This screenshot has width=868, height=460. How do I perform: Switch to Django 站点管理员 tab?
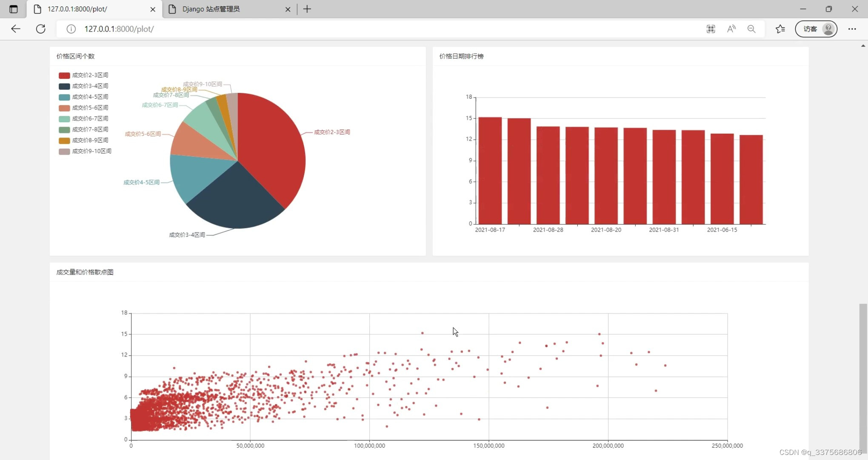point(226,9)
